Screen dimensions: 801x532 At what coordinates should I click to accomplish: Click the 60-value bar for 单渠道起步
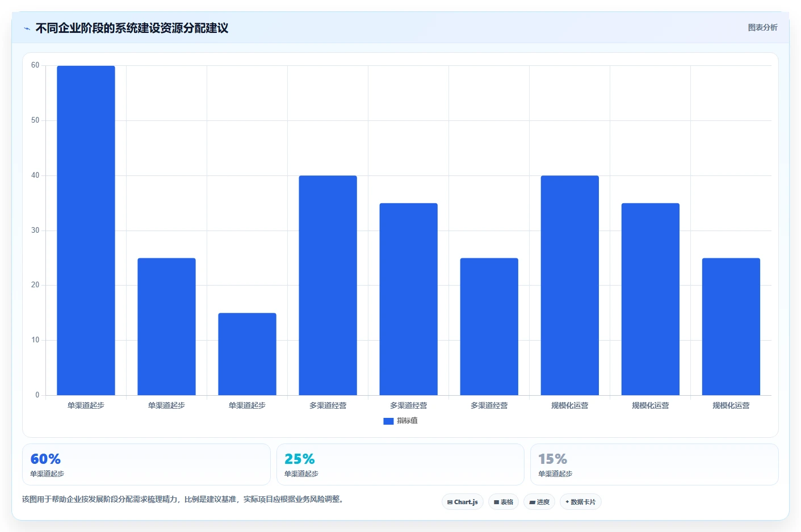pos(86,231)
